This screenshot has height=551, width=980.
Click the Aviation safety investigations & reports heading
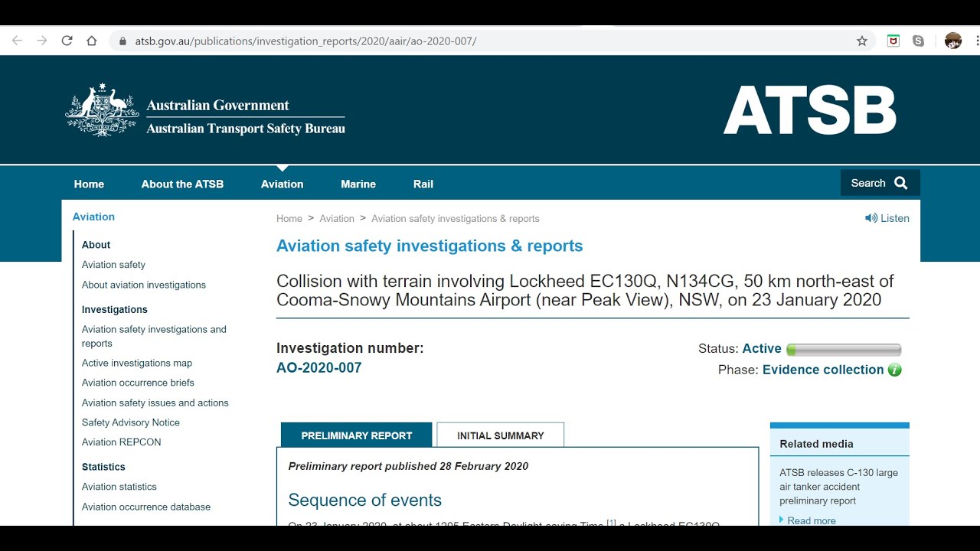click(x=430, y=246)
